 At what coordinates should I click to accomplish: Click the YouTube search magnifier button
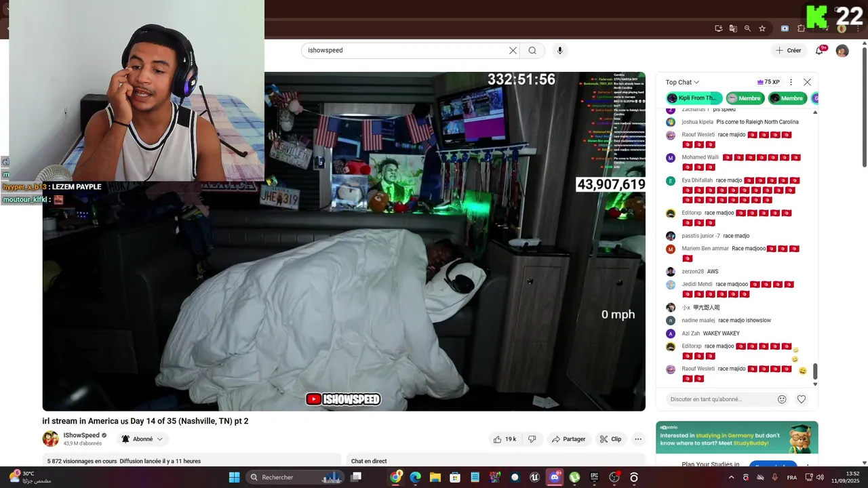(532, 50)
